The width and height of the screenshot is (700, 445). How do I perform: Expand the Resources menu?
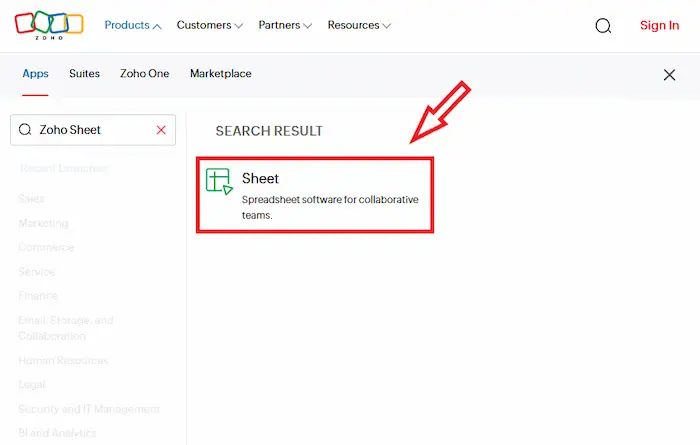click(x=359, y=25)
